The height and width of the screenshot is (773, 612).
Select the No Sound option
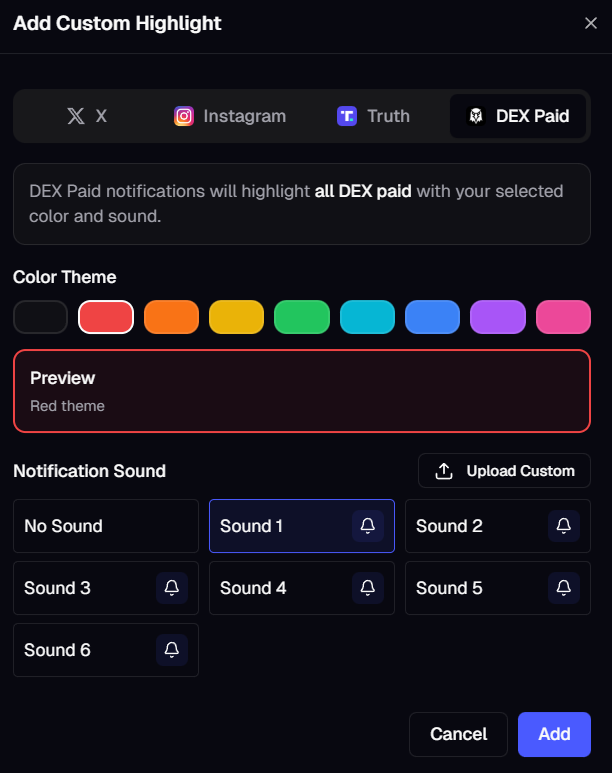pos(106,526)
